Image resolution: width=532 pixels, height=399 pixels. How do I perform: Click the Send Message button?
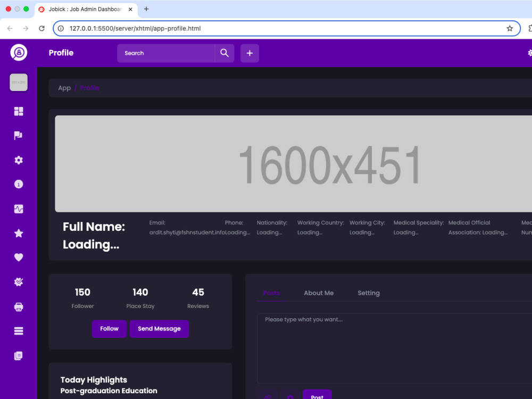(159, 329)
